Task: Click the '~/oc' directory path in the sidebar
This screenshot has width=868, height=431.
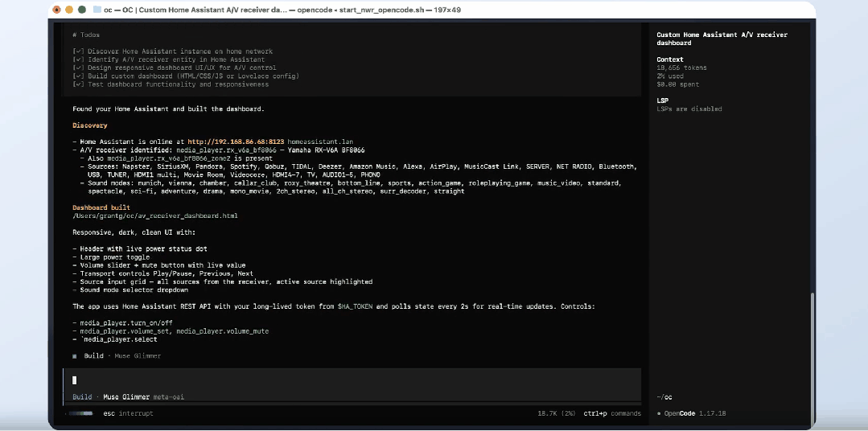Action: point(664,396)
